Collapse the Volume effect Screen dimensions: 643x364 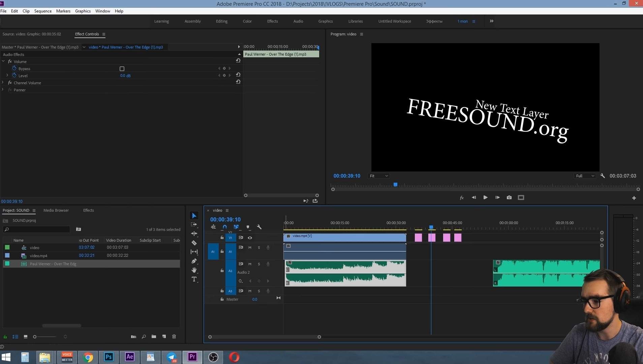3,61
